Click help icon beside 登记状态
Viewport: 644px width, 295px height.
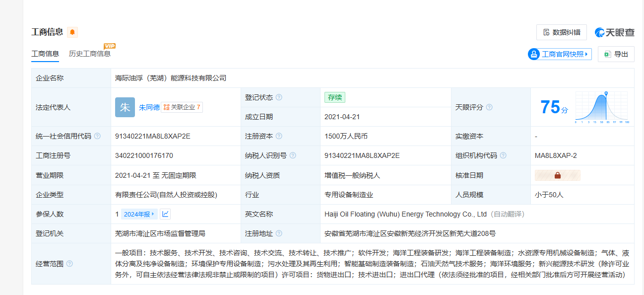[x=279, y=97]
